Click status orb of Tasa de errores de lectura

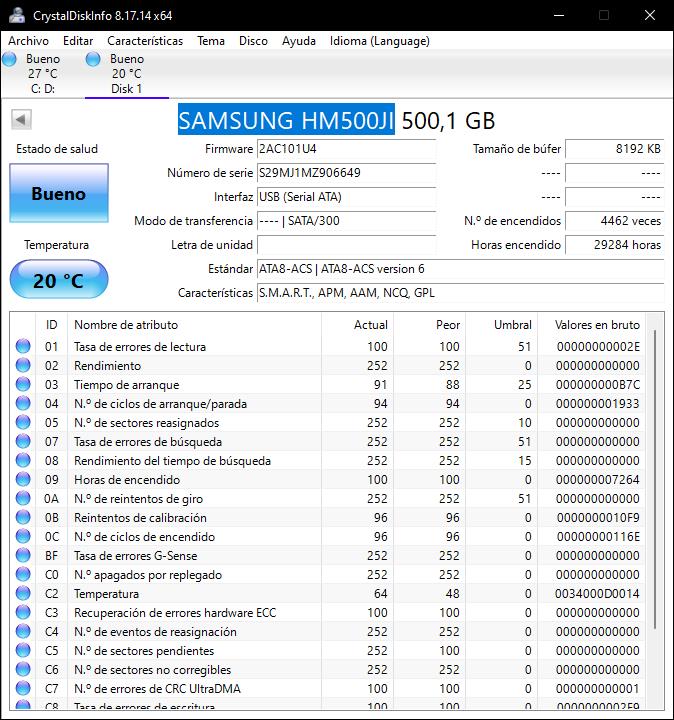point(23,346)
